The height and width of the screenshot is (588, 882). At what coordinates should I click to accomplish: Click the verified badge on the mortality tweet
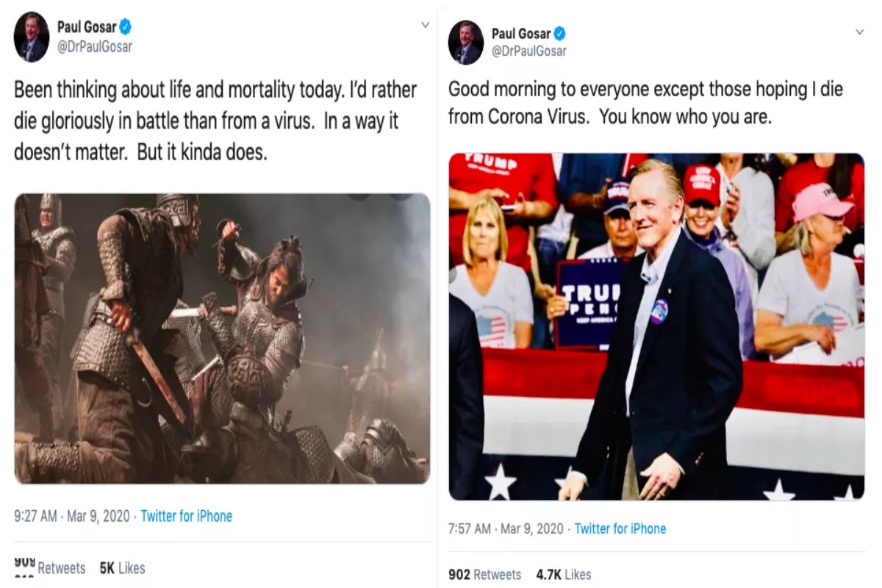click(126, 27)
